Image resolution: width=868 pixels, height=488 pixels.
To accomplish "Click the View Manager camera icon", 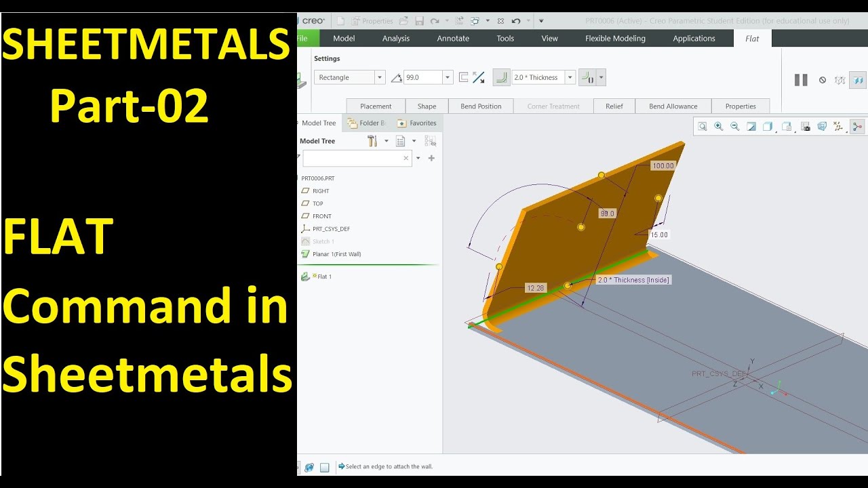I will 806,126.
